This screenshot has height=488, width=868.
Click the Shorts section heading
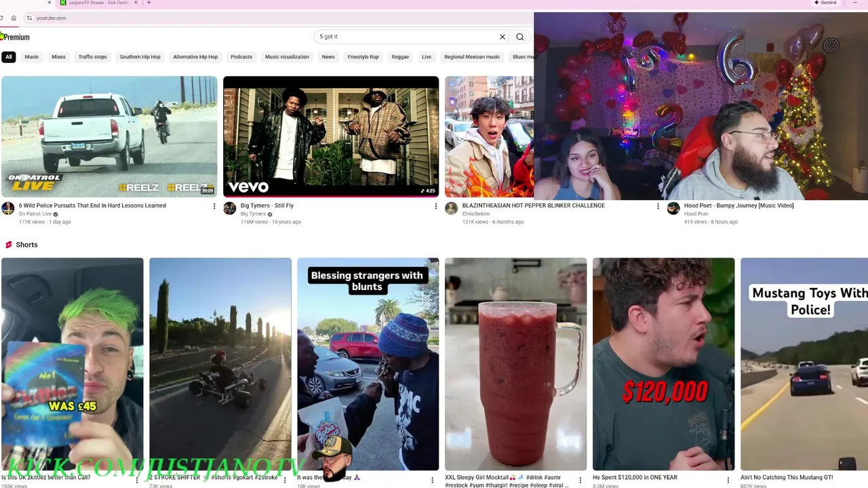(x=26, y=245)
